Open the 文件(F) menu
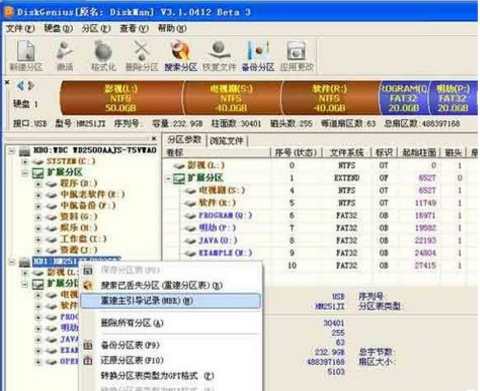This screenshot has height=391, width=480. [20, 29]
